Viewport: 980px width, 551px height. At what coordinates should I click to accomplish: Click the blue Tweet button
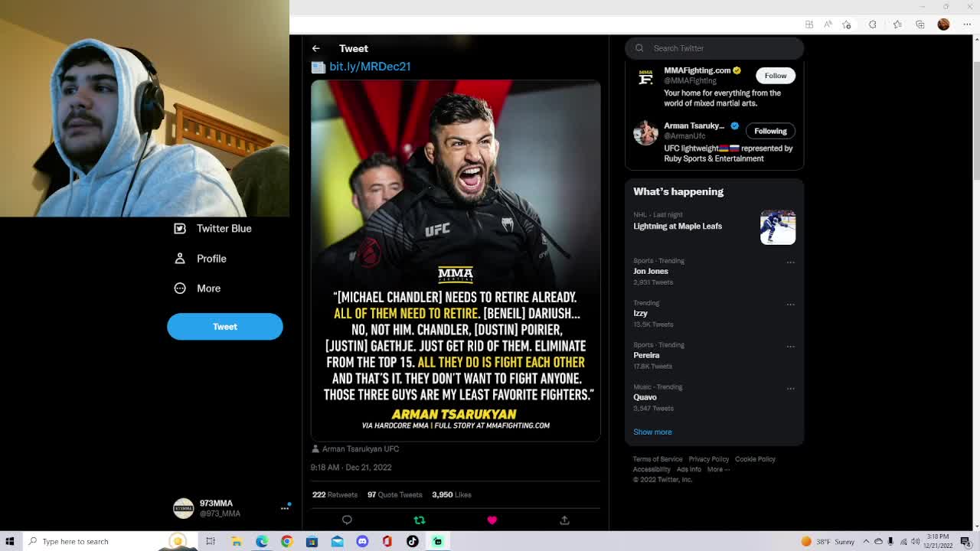point(225,327)
